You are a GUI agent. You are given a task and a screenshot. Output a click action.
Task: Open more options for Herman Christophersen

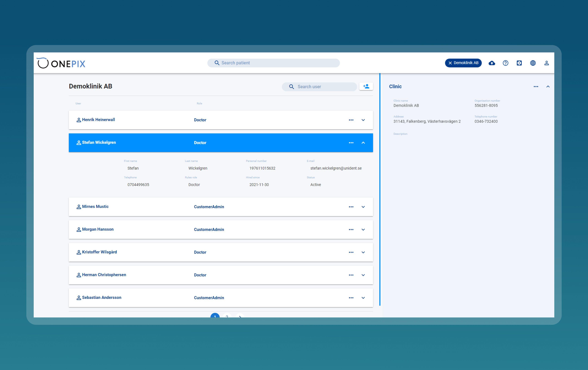(351, 275)
